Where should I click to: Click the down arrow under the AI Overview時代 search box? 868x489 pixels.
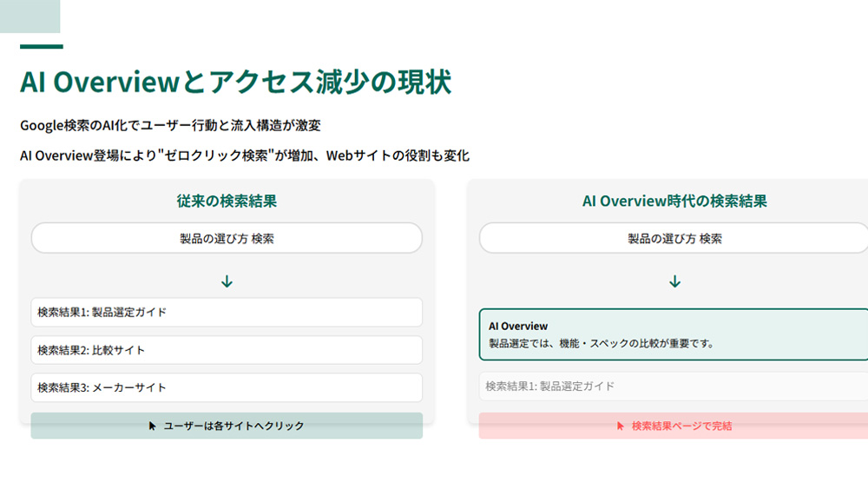click(674, 281)
